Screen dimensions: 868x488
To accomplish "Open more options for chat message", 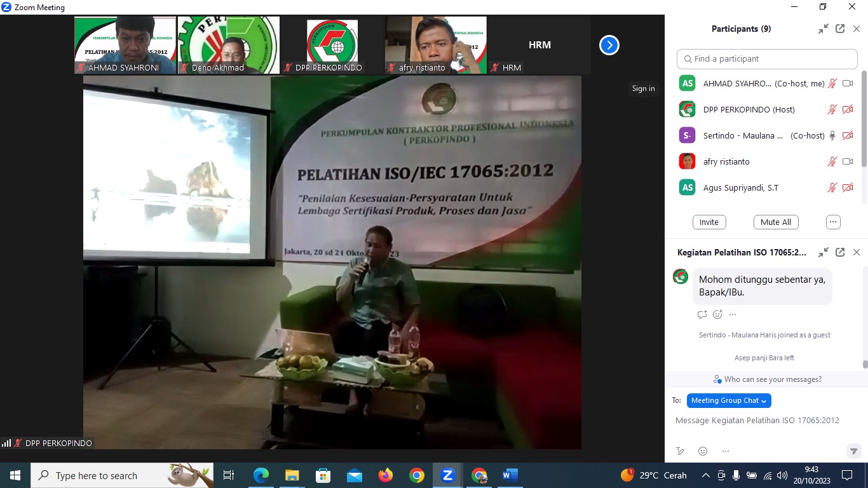I will 733,315.
